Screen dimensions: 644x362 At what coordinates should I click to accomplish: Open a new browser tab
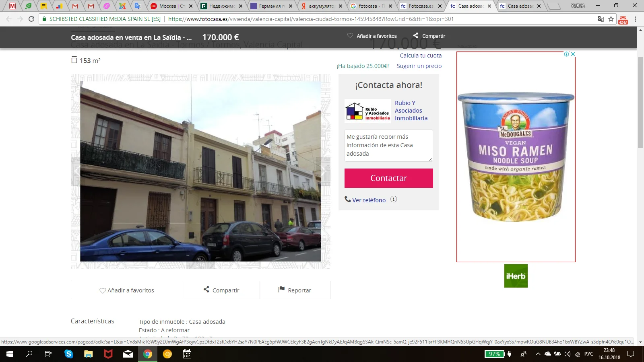coord(554,6)
